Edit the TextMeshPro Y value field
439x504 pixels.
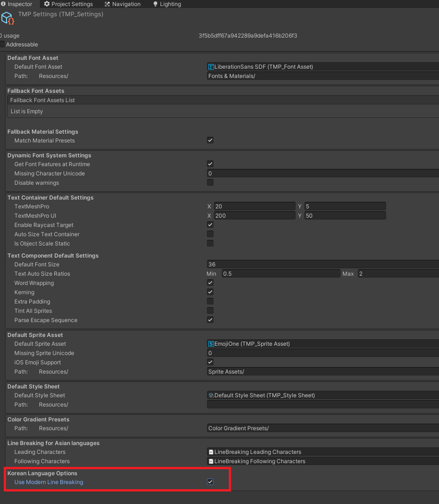[x=345, y=207]
